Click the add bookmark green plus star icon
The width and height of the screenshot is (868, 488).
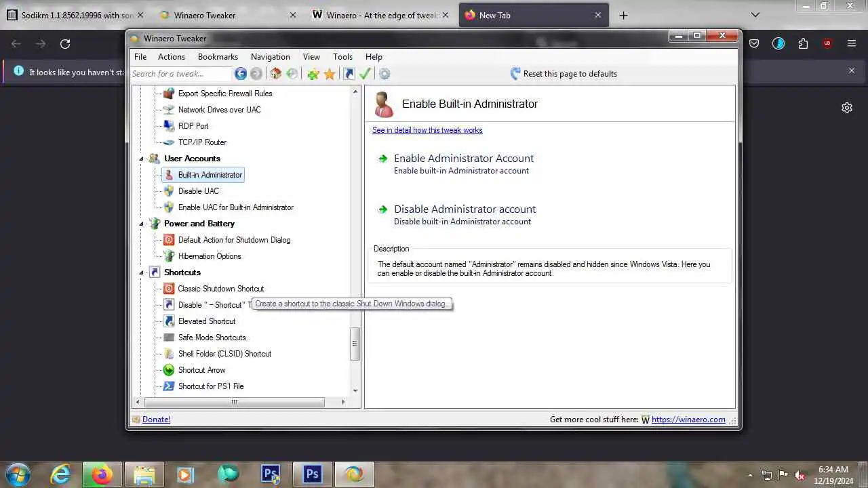coord(313,74)
